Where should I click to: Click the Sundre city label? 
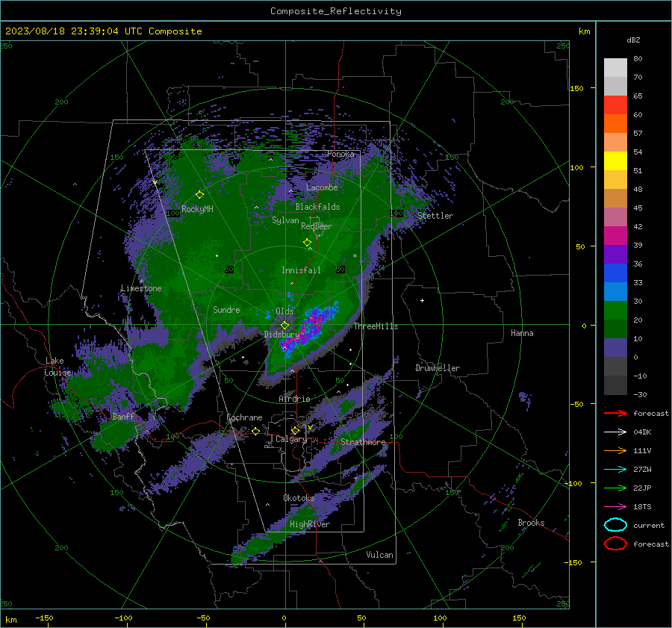tap(226, 309)
